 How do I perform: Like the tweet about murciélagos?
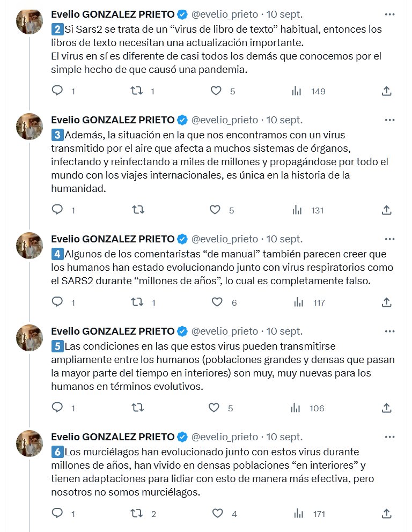point(216,514)
